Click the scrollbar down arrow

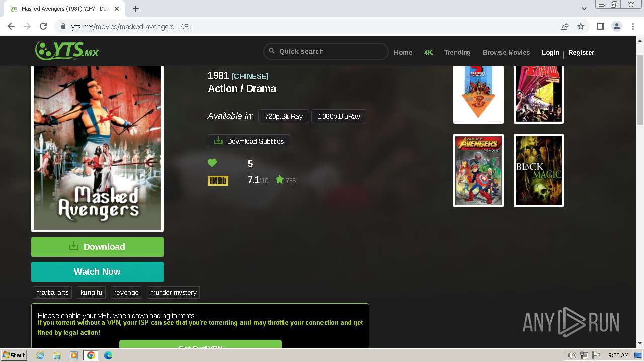click(640, 344)
